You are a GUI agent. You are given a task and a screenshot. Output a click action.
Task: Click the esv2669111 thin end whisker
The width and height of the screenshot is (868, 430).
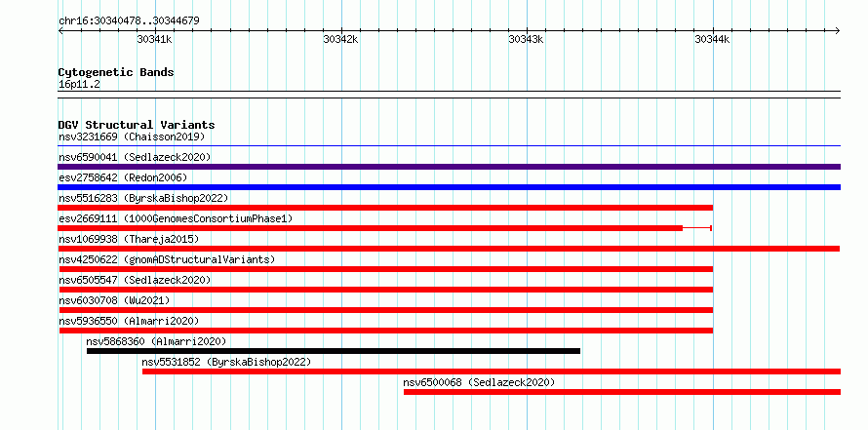697,228
